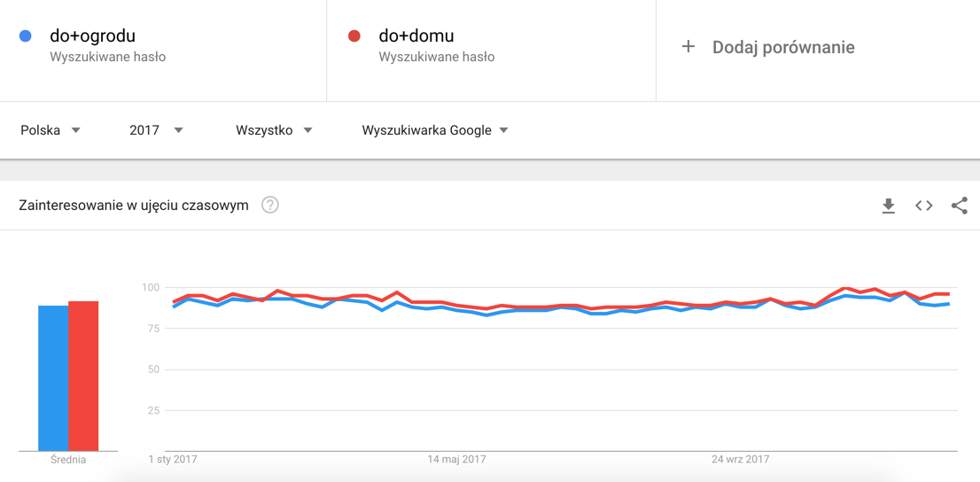Image resolution: width=980 pixels, height=482 pixels.
Task: Click the 14 maj 2017 axis label
Action: point(456,460)
